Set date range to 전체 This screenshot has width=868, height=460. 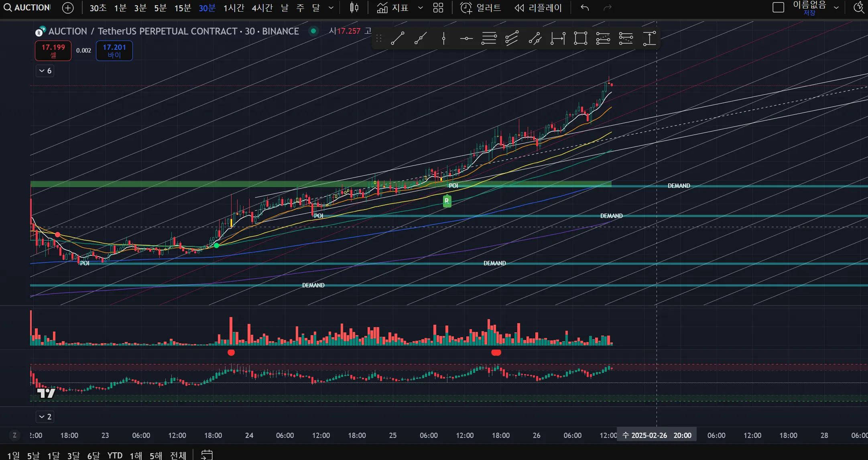178,456
